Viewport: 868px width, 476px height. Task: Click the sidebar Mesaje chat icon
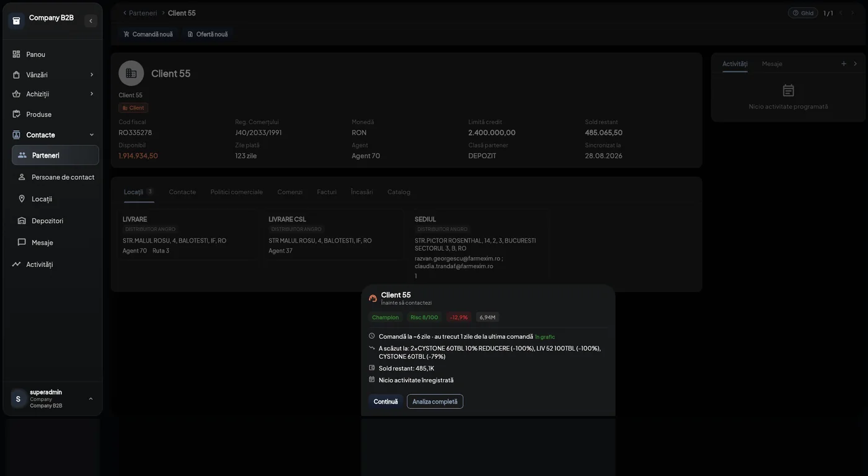[22, 242]
